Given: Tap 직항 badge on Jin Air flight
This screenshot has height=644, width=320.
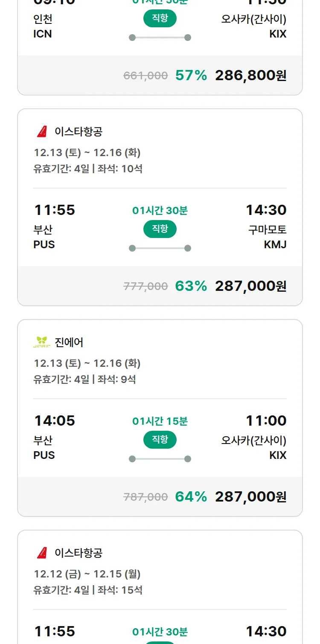Looking at the screenshot, I should (x=160, y=440).
